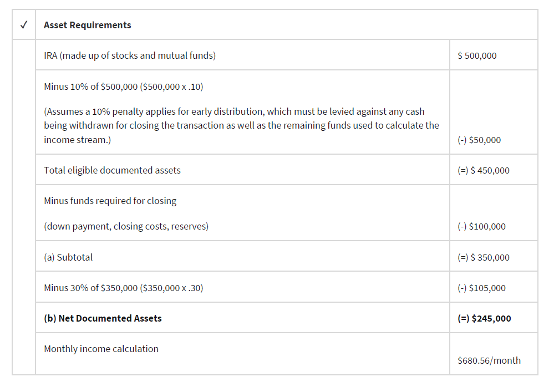Select the (-) $105,000 deduction amount
The height and width of the screenshot is (392, 559).
[x=481, y=288]
